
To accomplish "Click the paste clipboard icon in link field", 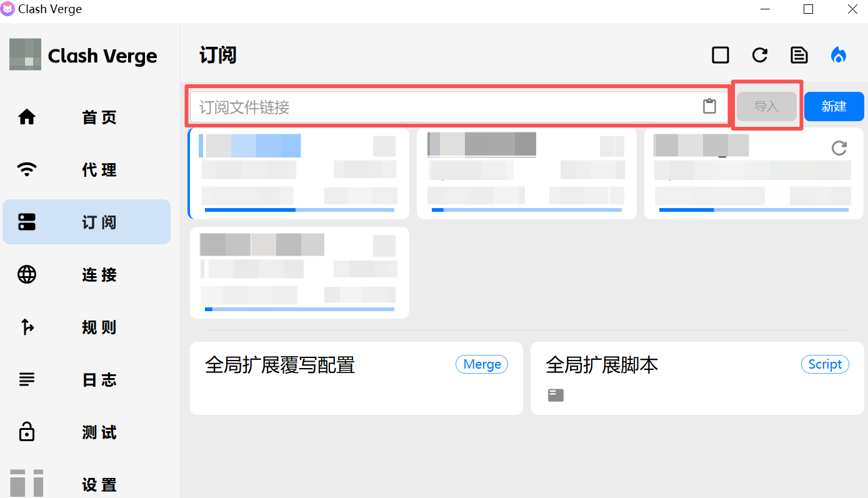I will [709, 106].
